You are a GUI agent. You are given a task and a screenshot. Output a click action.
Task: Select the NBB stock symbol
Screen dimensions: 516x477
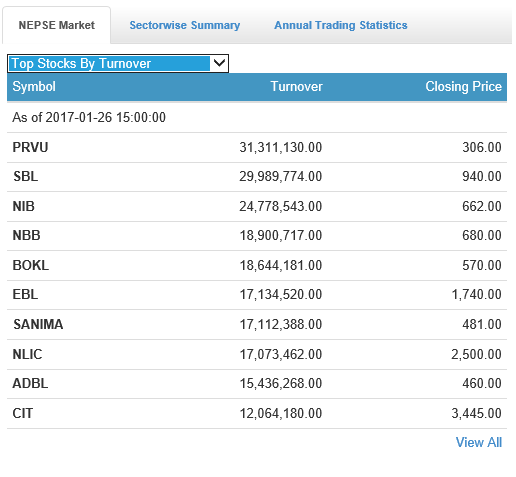point(26,235)
